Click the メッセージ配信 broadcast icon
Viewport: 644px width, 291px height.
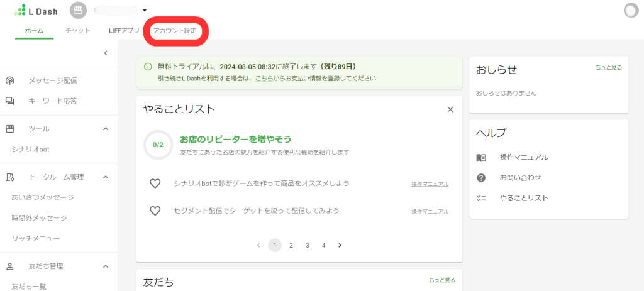point(10,80)
